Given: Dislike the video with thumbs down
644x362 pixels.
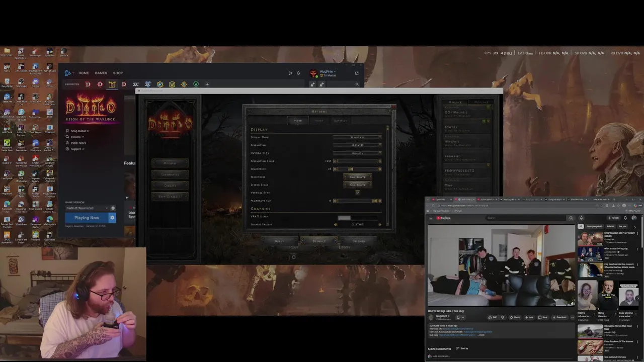Looking at the screenshot, I should point(502,317).
